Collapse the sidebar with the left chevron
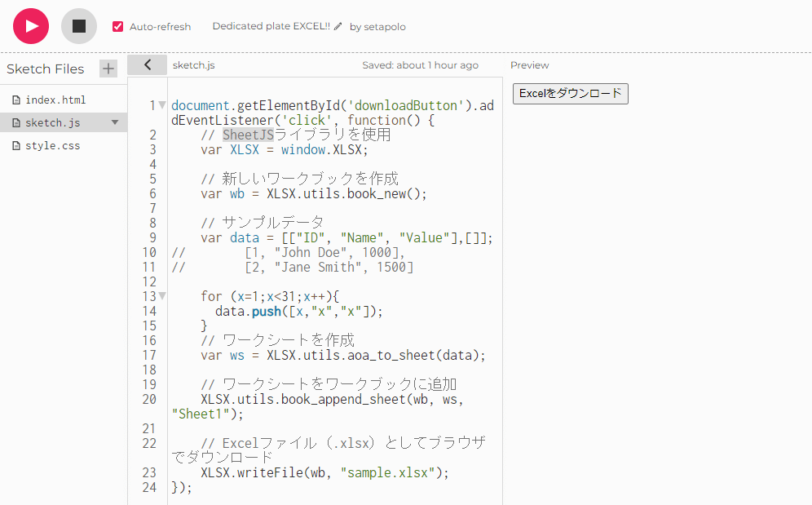Image resolution: width=812 pixels, height=505 pixels. pos(148,65)
